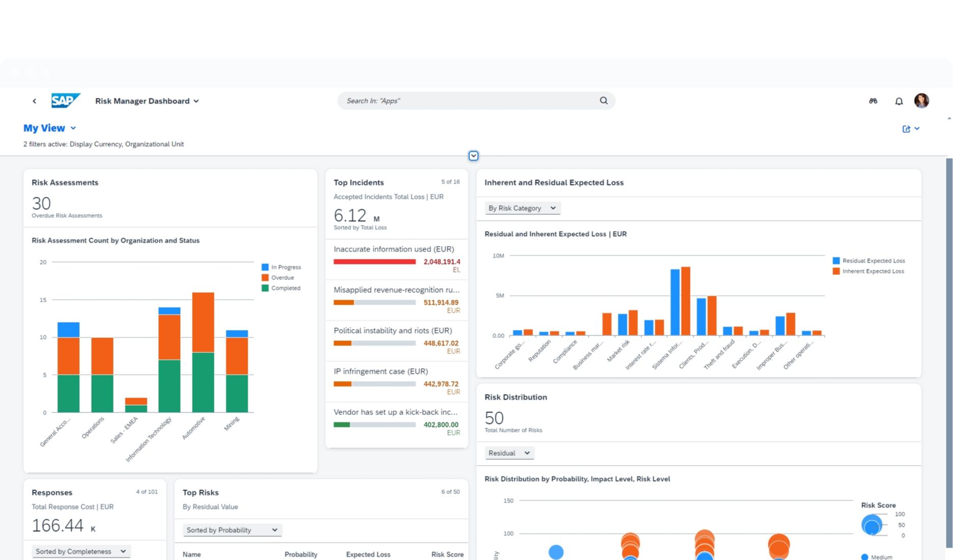This screenshot has height=560, width=953.
Task: Click the back navigation arrow
Action: (34, 101)
